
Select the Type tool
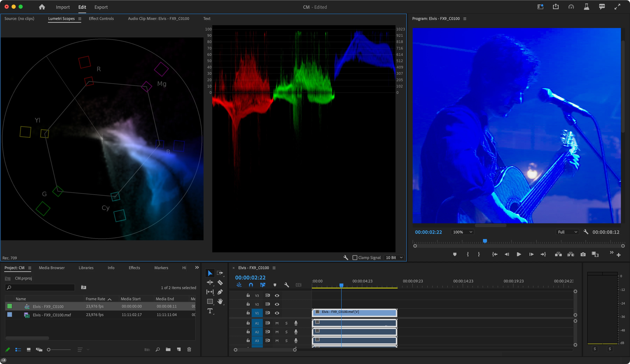click(x=210, y=311)
